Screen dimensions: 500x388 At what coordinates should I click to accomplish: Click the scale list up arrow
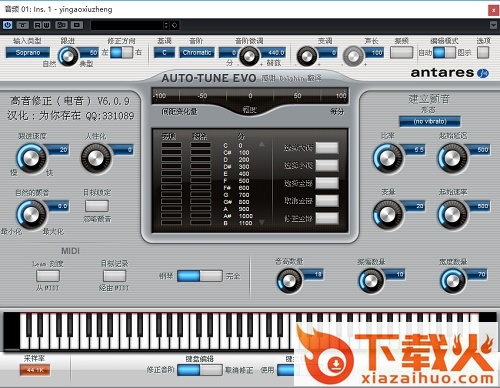point(262,144)
